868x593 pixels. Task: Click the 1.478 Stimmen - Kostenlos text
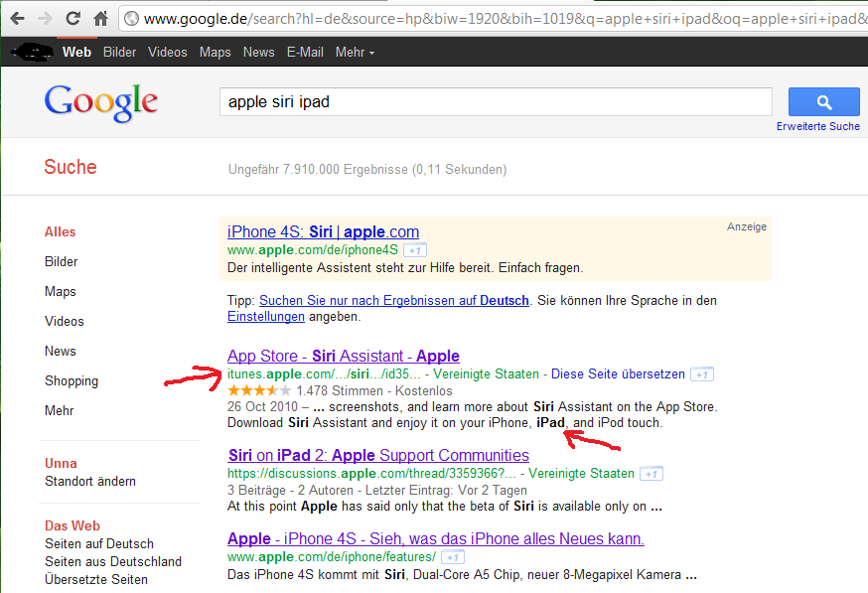374,391
